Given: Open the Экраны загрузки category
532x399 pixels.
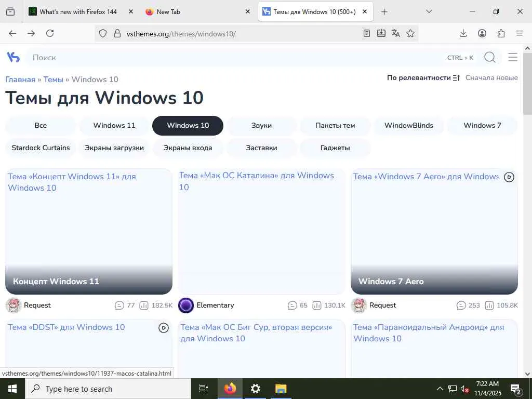Looking at the screenshot, I should tap(114, 148).
